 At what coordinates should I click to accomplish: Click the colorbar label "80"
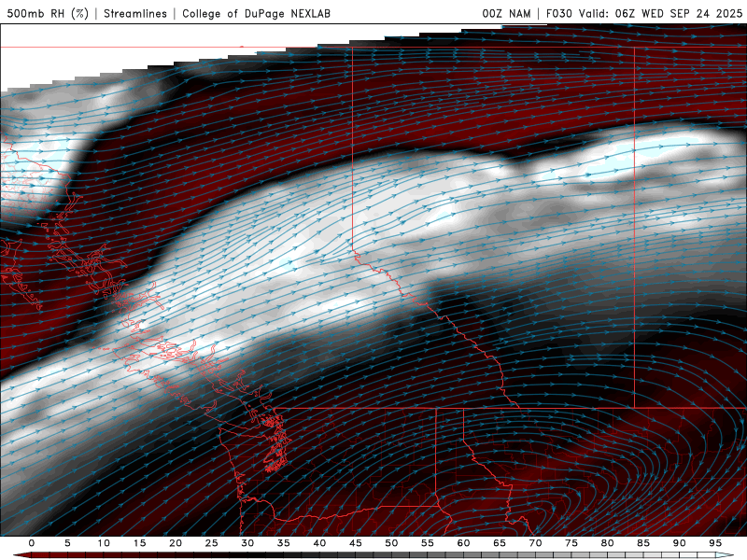pyautogui.click(x=608, y=543)
